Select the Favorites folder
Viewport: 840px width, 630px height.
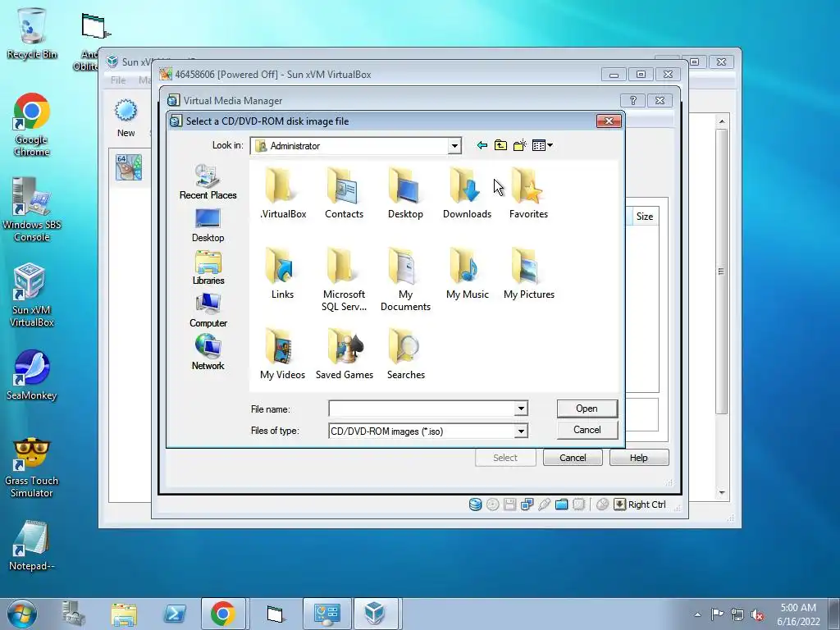(529, 193)
